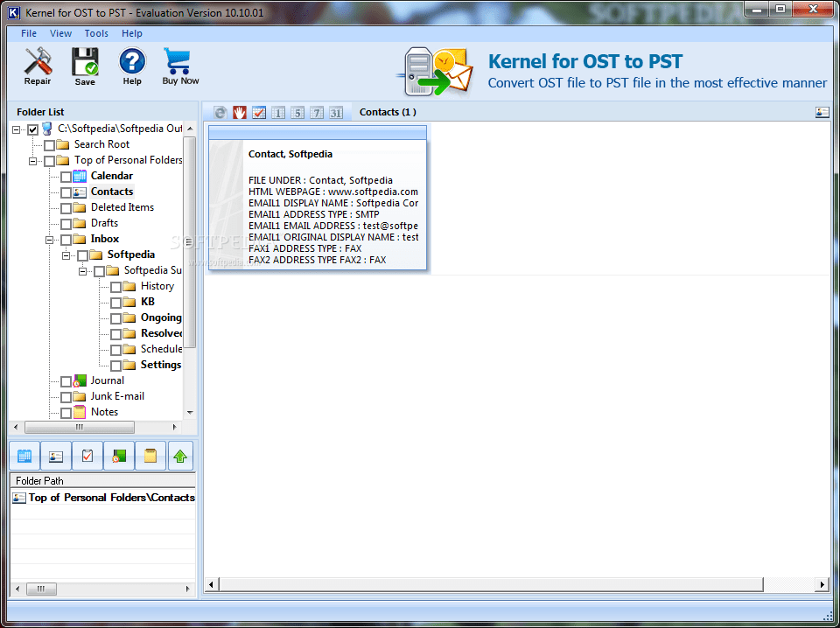
Task: Click the contacts card button below folder list
Action: 56,457
